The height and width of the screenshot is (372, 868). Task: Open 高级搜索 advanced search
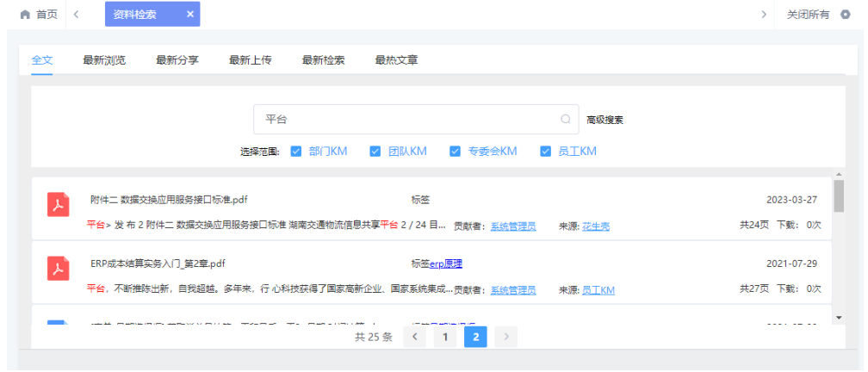(x=604, y=120)
